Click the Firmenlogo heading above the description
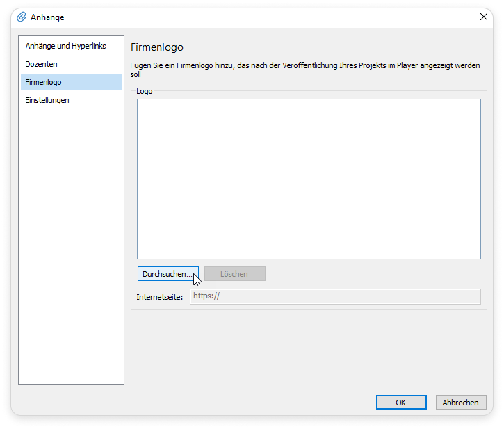The height and width of the screenshot is (429, 504). [x=157, y=47]
